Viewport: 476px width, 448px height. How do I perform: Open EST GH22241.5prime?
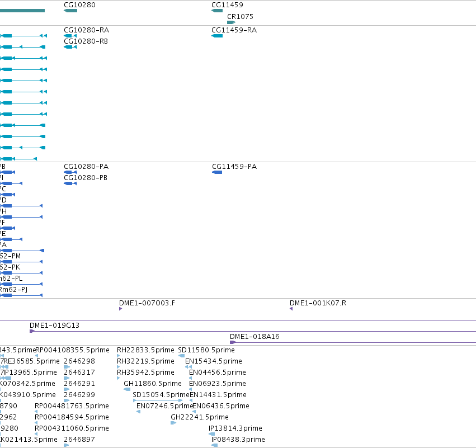[200, 417]
